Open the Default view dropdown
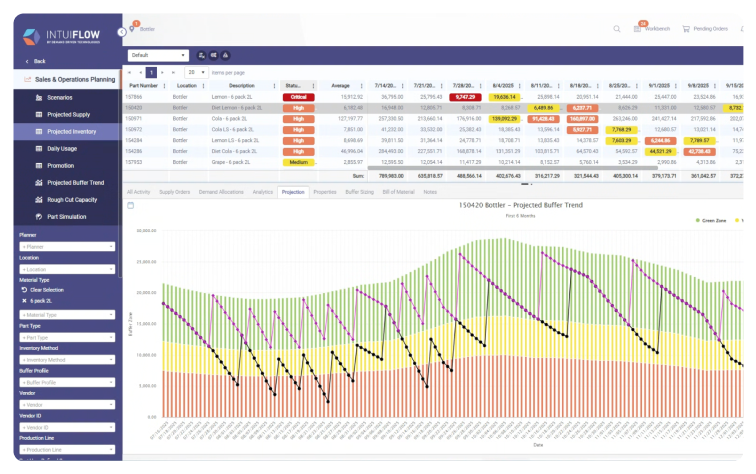This screenshot has height=474, width=756. [x=158, y=55]
